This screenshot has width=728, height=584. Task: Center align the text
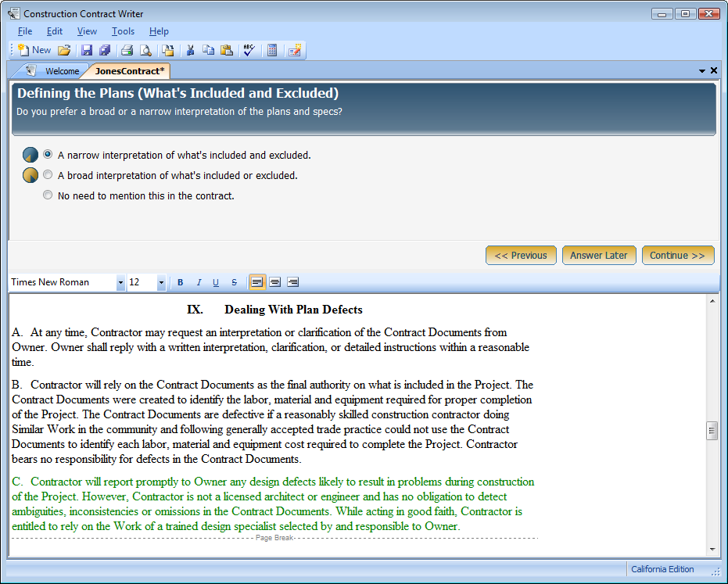coord(275,282)
